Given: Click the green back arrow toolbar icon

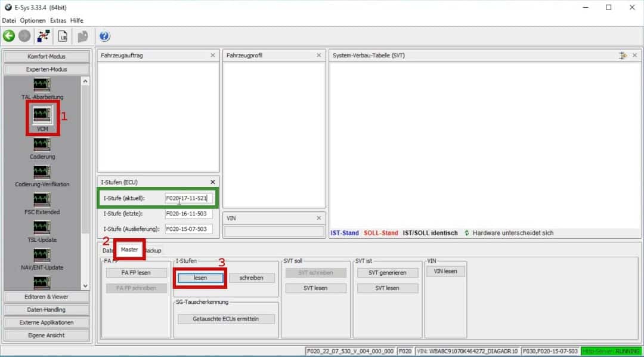Looking at the screenshot, I should tap(9, 36).
